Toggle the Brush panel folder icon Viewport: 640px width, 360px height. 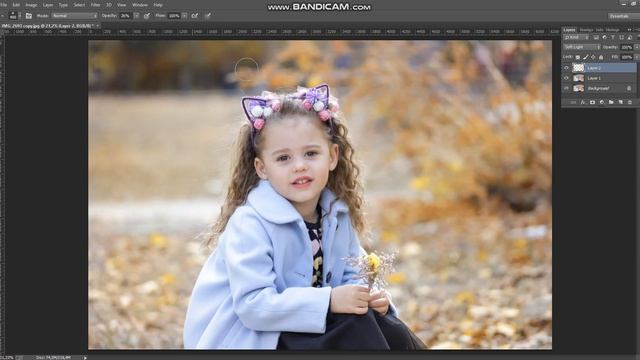29,16
